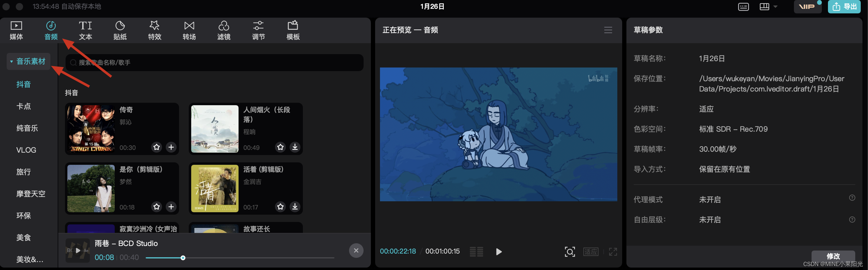868x270 pixels.
Task: Close the 雨巷 audio mini player
Action: click(356, 251)
